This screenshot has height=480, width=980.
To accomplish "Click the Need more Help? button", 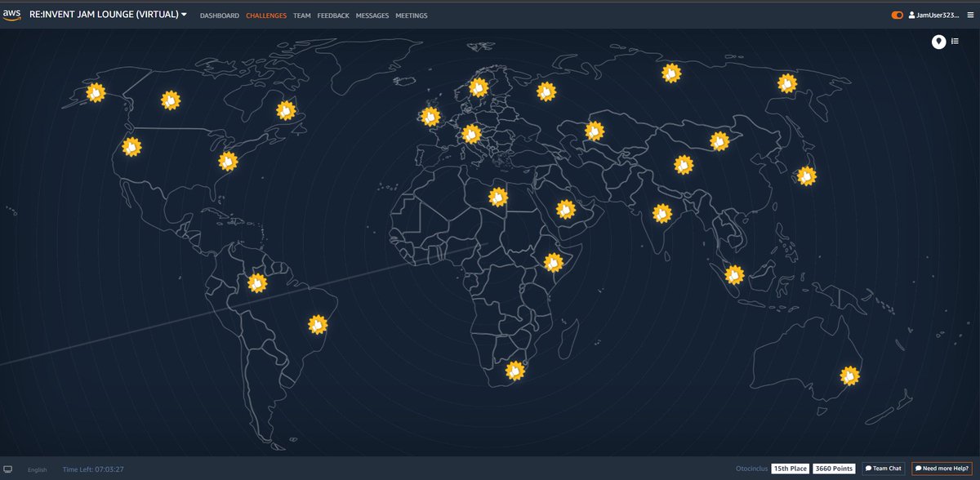I will [x=942, y=469].
